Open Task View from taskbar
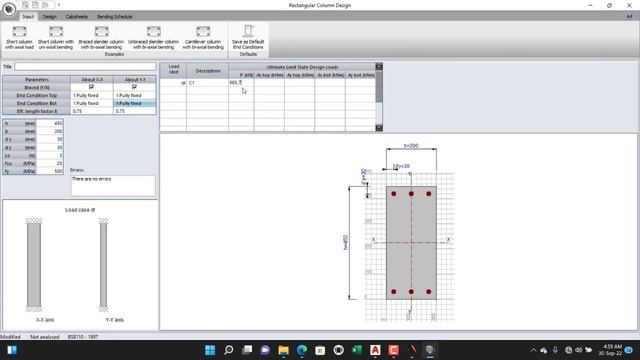Viewport: 640px width, 360px height. tap(247, 350)
